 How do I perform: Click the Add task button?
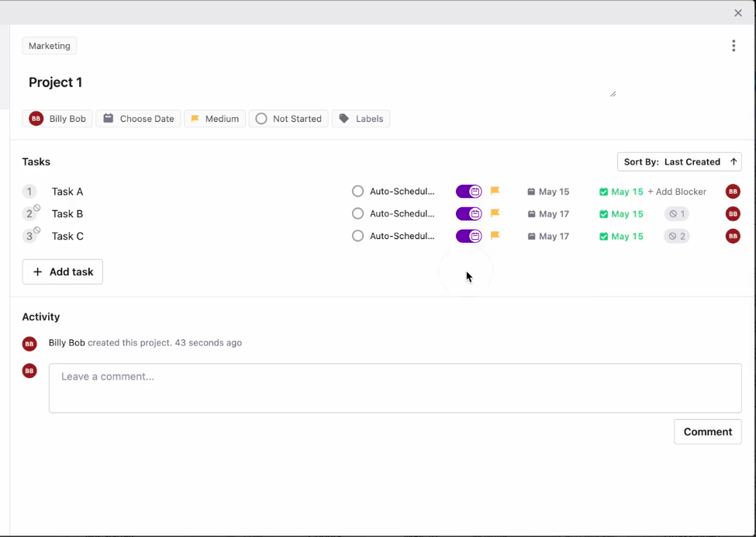point(63,272)
